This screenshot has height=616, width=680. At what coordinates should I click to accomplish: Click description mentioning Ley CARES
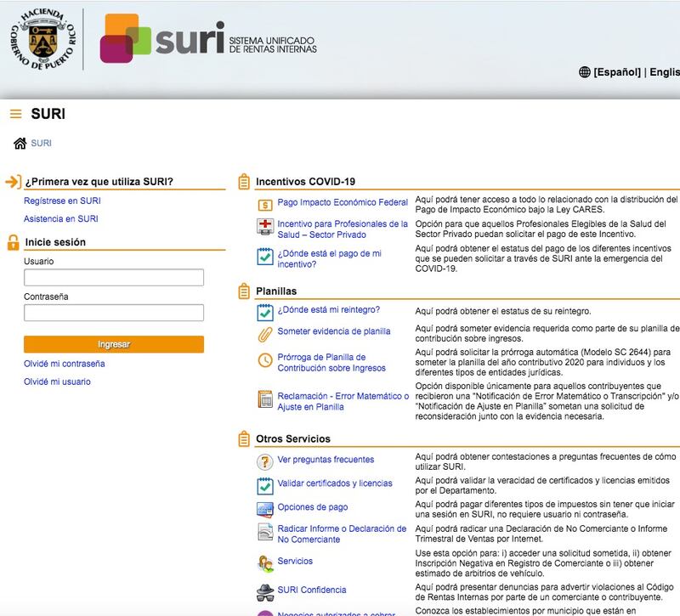[547, 205]
